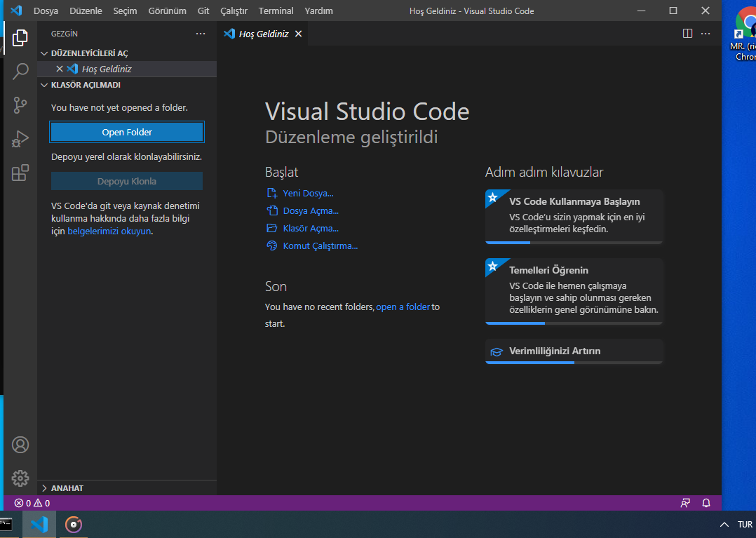This screenshot has width=756, height=538.
Task: Click the Visual Studio Code taskbar icon
Action: (39, 524)
